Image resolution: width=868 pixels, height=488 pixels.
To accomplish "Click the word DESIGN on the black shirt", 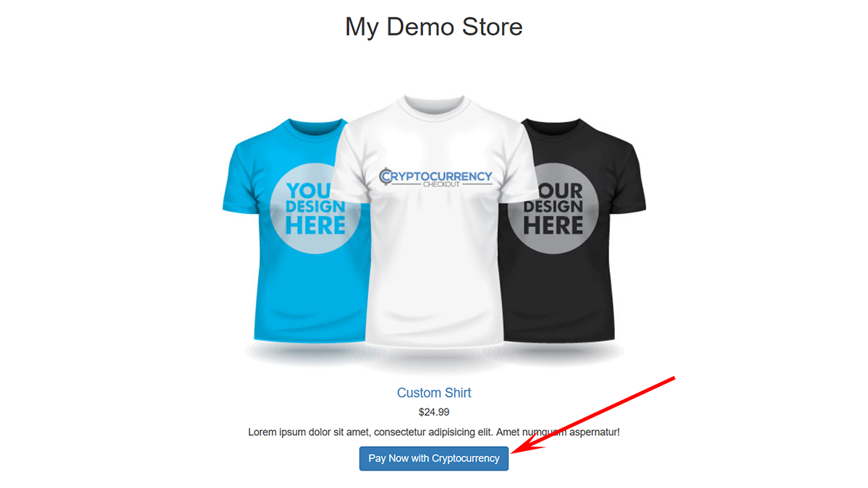I will [553, 206].
